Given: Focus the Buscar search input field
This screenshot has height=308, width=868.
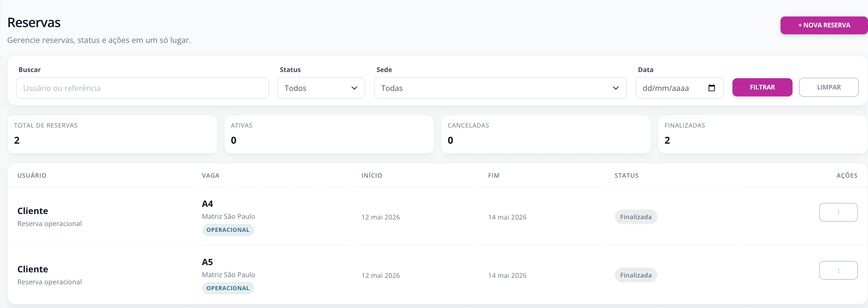Looking at the screenshot, I should tap(142, 88).
